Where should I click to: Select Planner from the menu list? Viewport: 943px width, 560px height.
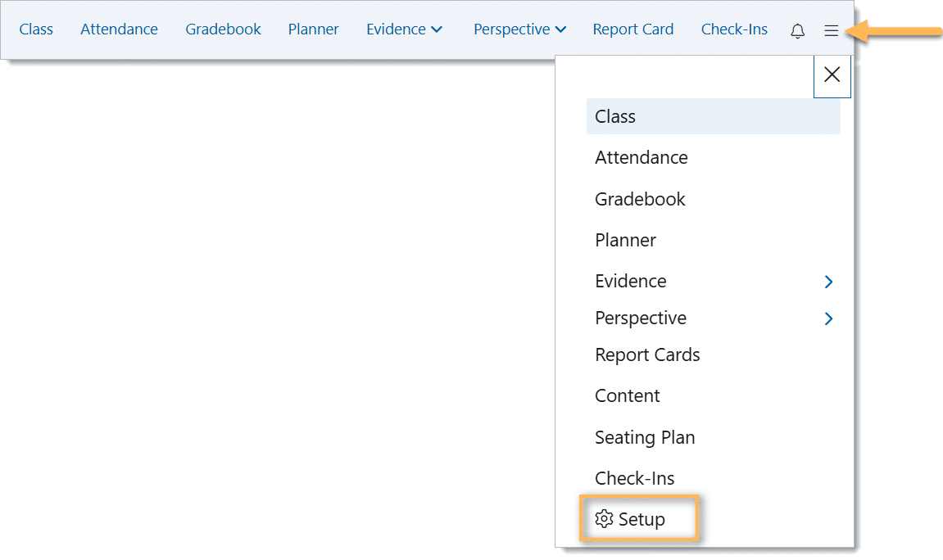click(x=625, y=239)
